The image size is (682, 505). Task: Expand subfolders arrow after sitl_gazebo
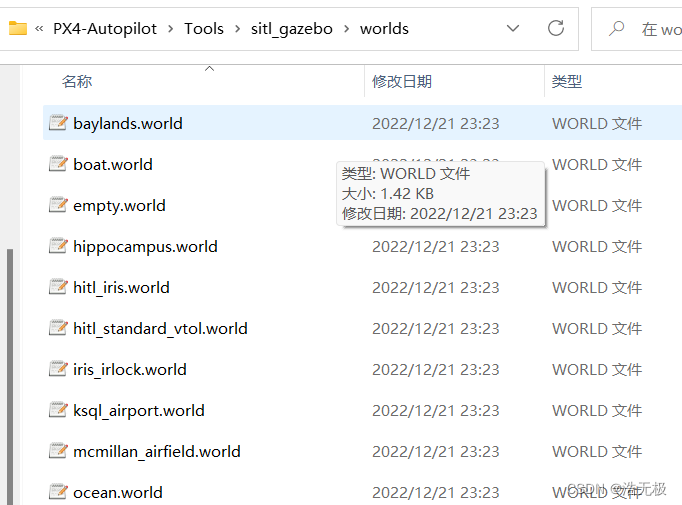(x=346, y=29)
